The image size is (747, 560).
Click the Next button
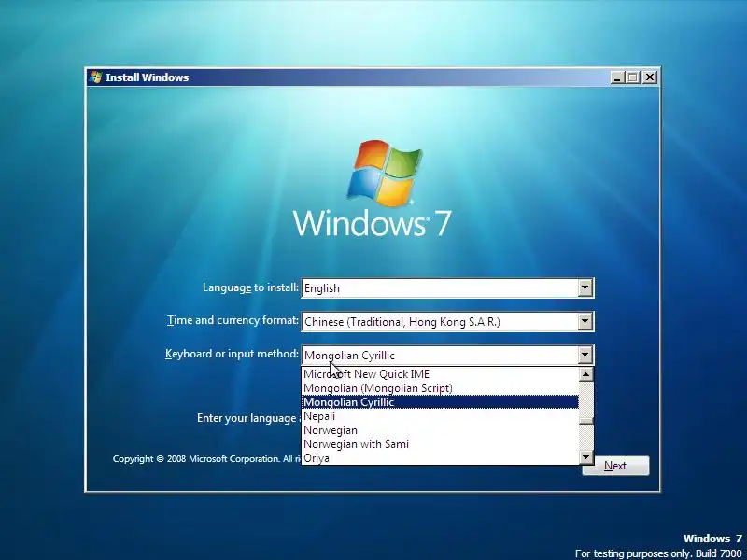[x=615, y=466]
